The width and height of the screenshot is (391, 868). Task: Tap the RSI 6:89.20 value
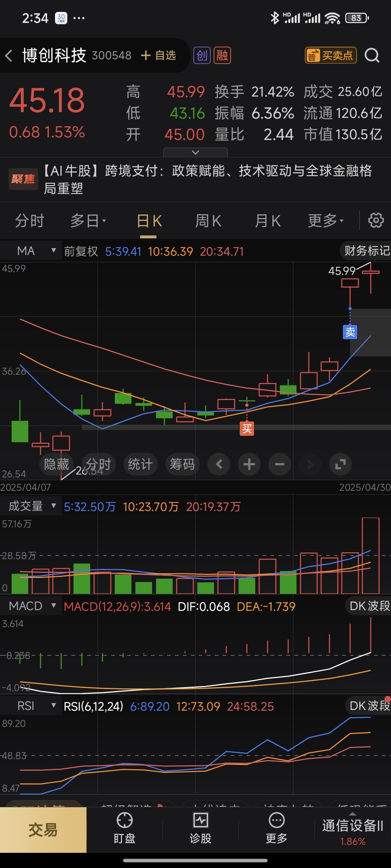(x=150, y=706)
